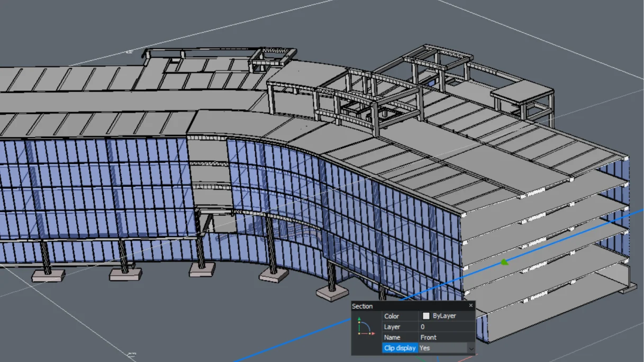Select the Clip display property label
The width and height of the screenshot is (644, 362).
[400, 348]
